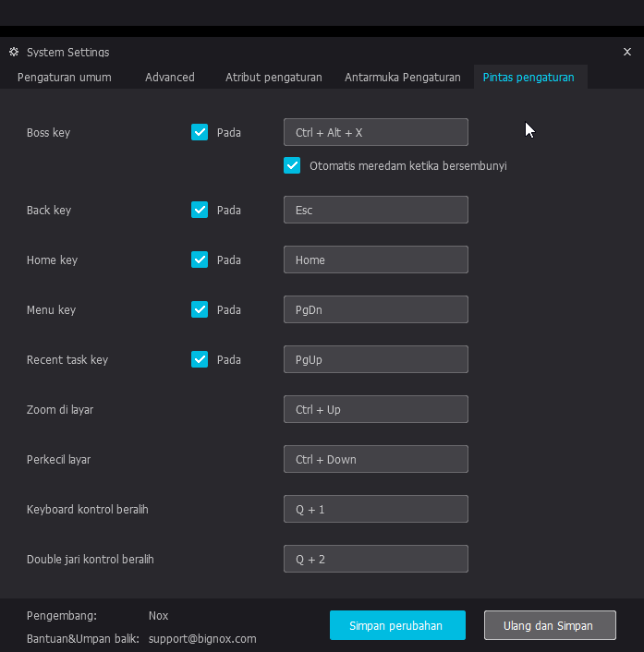The width and height of the screenshot is (644, 652).
Task: Toggle the Recent task key checkbox
Action: tap(200, 359)
